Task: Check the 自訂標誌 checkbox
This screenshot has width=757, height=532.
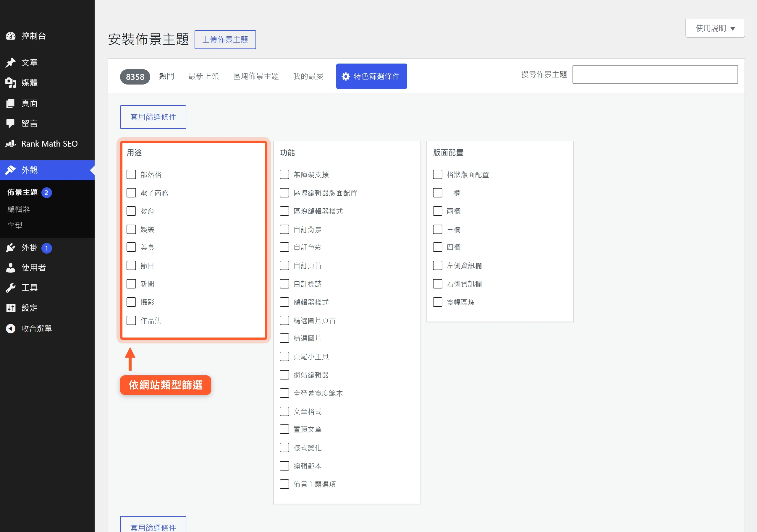Action: 284,284
